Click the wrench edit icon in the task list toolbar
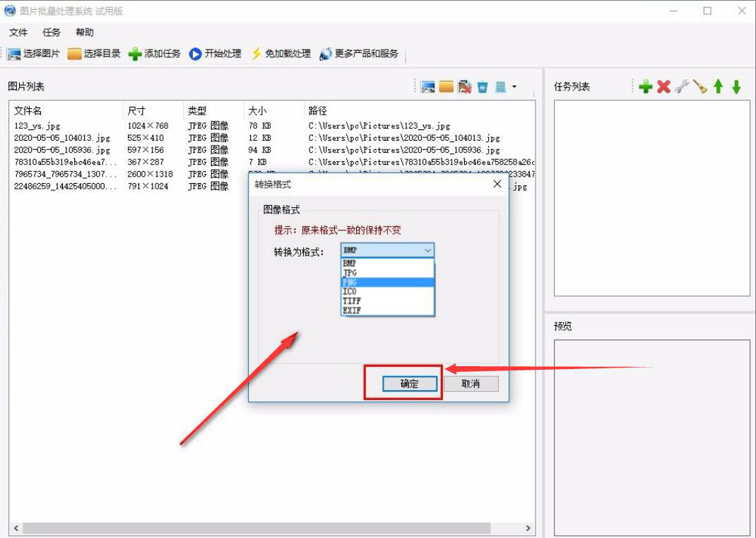The width and height of the screenshot is (756, 538). 682,86
